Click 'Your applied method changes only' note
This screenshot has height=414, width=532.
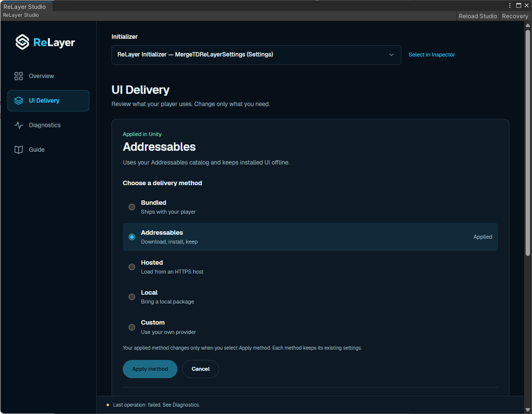pyautogui.click(x=242, y=348)
